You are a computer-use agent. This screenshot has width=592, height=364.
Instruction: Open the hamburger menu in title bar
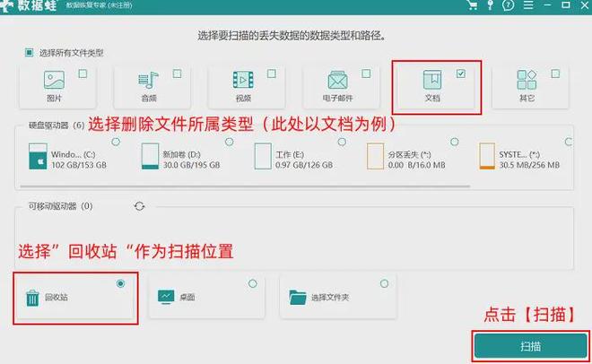pos(528,4)
